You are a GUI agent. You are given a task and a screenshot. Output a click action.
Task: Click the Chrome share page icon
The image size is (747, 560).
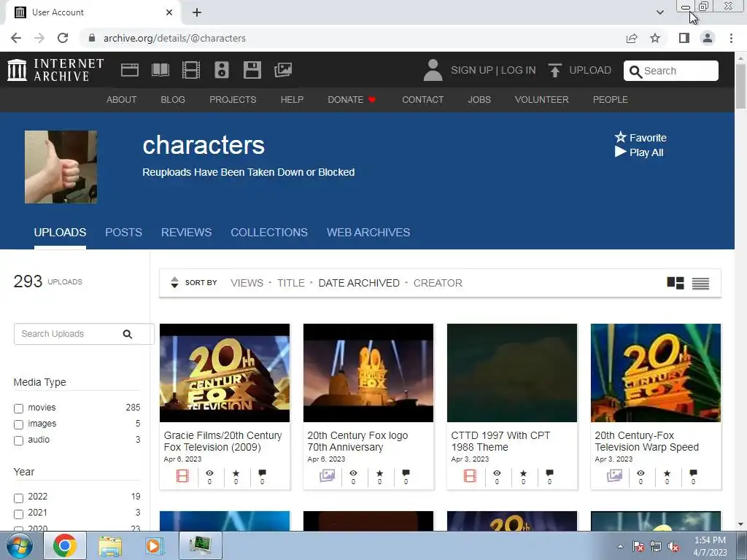click(632, 38)
